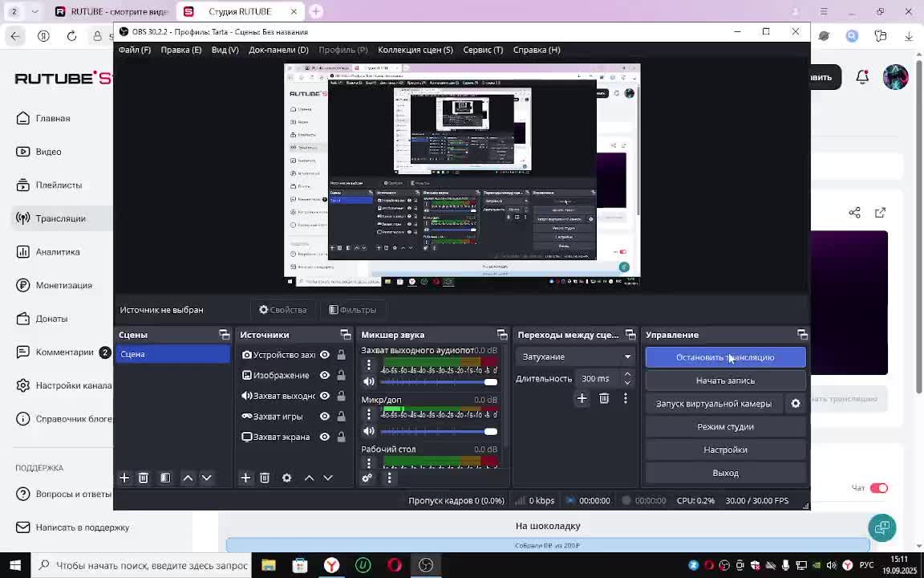Viewport: 924px width, 578px height.
Task: Open Правка (E) menu
Action: 181,50
